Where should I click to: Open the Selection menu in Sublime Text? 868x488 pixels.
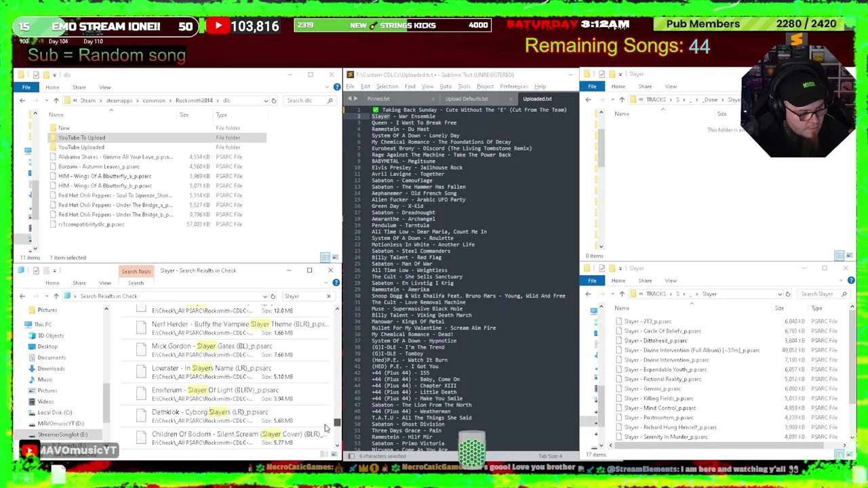point(387,86)
